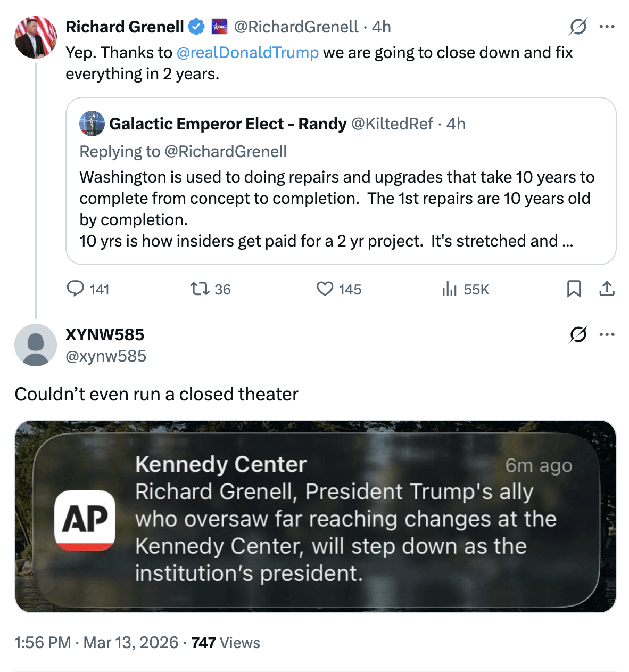The width and height of the screenshot is (629, 672).
Task: Bookmark Richard Grenell's tweet
Action: pyautogui.click(x=574, y=289)
